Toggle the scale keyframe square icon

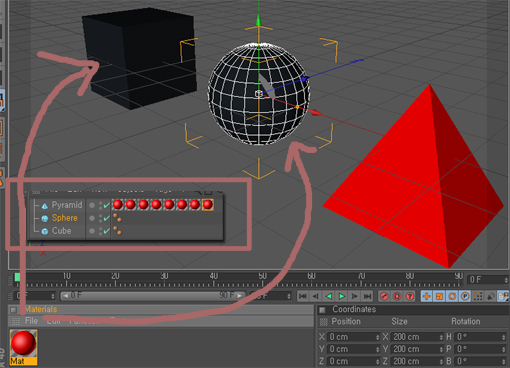click(x=439, y=296)
